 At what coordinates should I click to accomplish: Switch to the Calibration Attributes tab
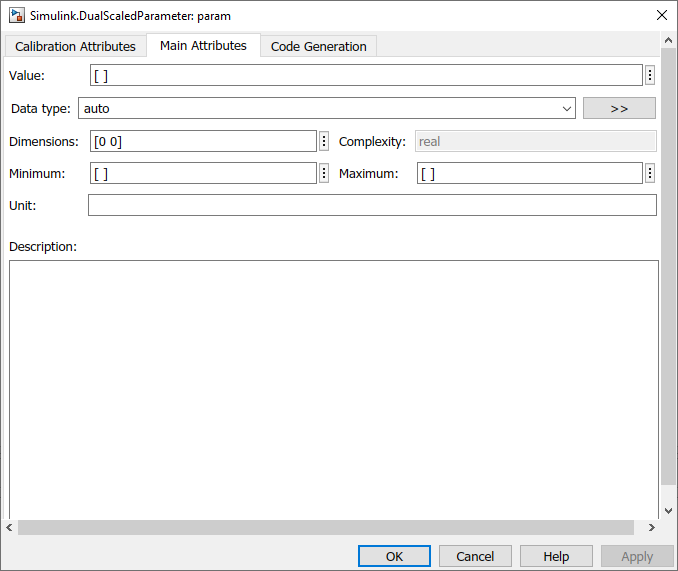pos(75,46)
